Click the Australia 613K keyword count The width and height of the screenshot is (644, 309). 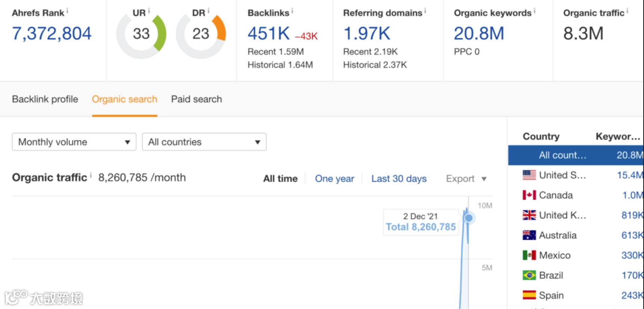click(x=632, y=235)
